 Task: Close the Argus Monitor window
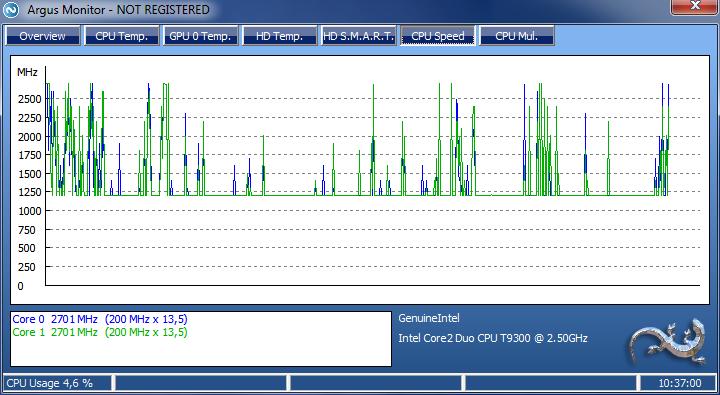click(695, 6)
